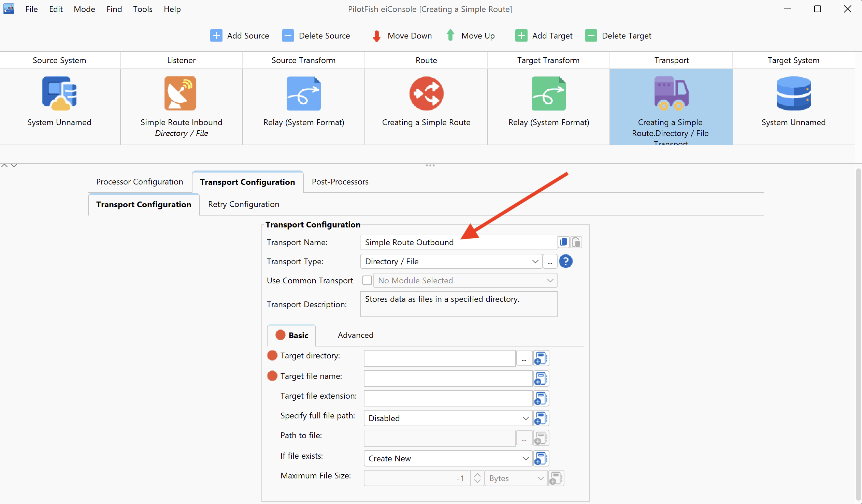This screenshot has width=862, height=504.
Task: Collapse the stage panel with up chevron
Action: pos(4,165)
